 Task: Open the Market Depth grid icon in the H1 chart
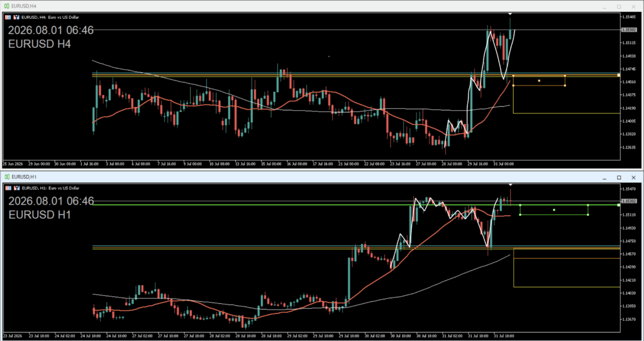[x=8, y=187]
